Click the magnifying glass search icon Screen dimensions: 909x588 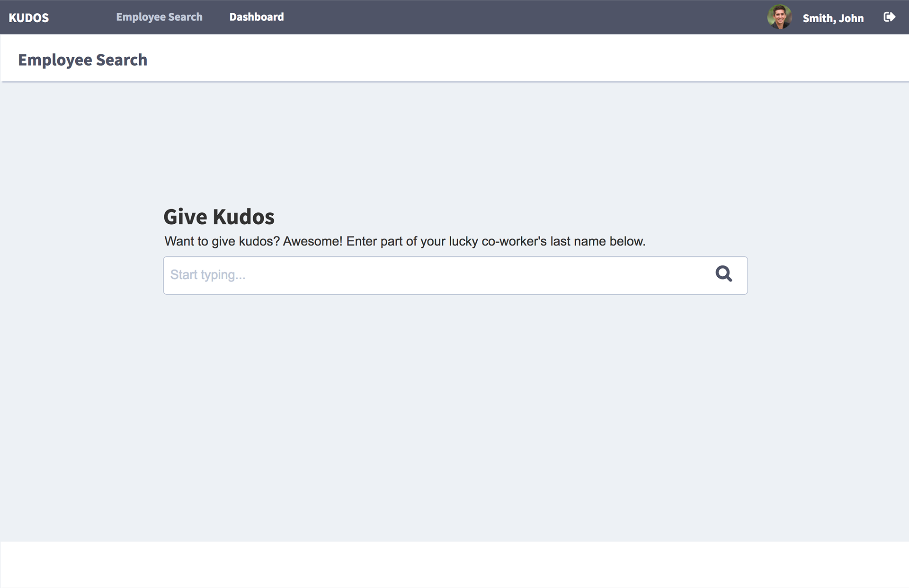723,274
